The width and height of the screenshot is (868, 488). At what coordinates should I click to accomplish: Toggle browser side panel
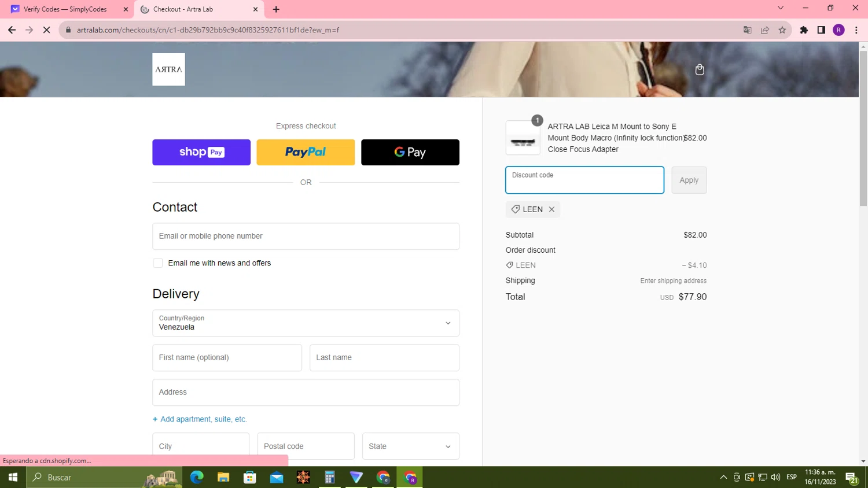tap(821, 30)
